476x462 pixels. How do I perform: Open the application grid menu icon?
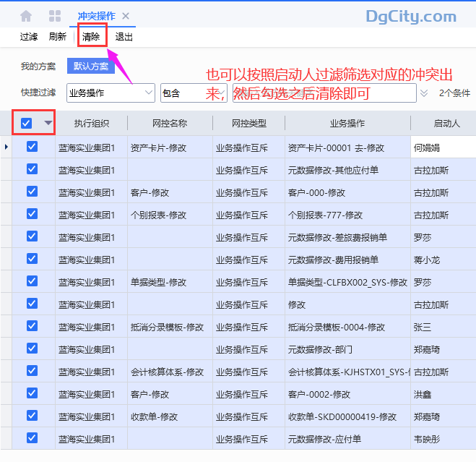coord(54,16)
